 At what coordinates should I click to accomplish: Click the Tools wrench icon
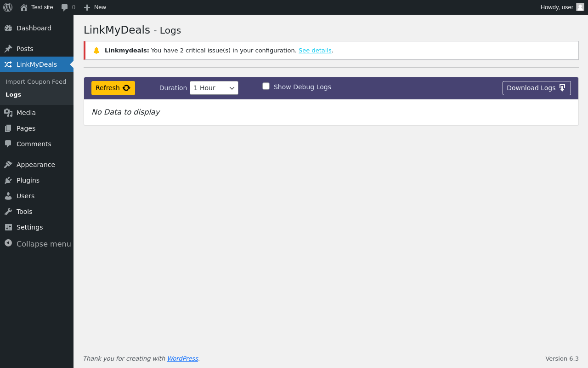[x=8, y=212]
